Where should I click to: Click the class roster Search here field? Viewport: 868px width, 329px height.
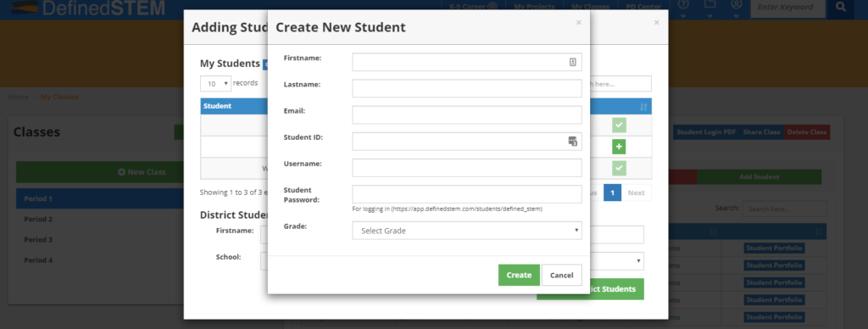tap(784, 209)
